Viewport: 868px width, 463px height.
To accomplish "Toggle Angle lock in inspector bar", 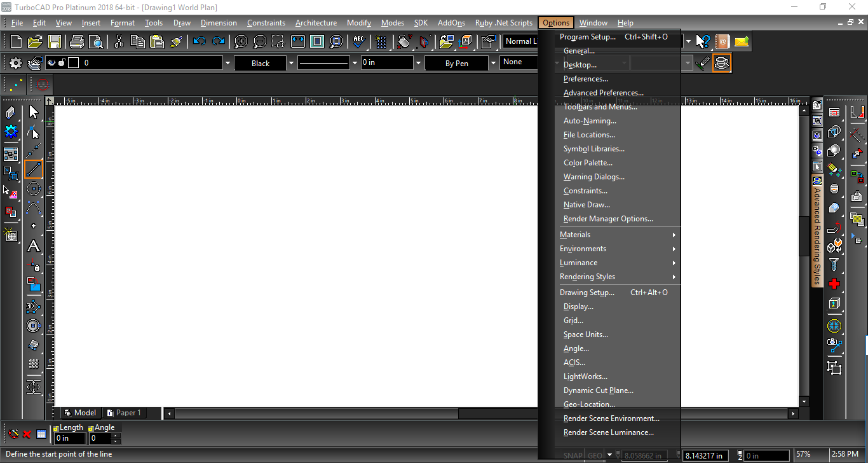I will [x=91, y=428].
